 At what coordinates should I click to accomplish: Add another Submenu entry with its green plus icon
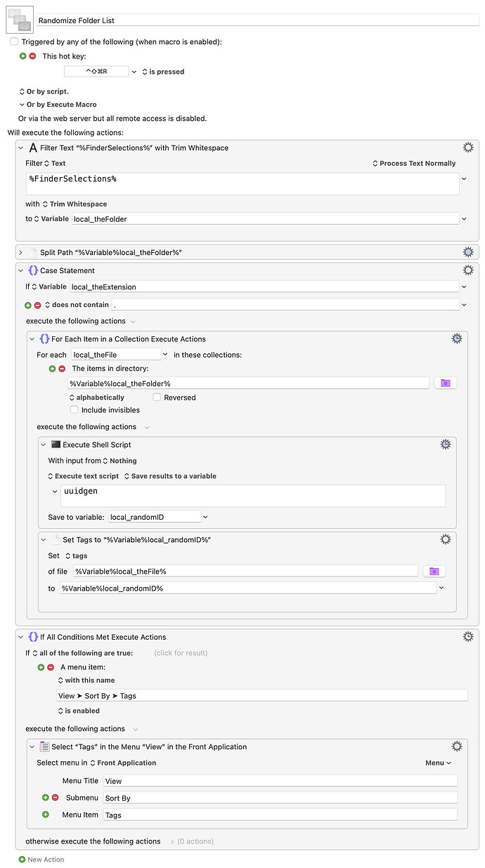(46, 797)
